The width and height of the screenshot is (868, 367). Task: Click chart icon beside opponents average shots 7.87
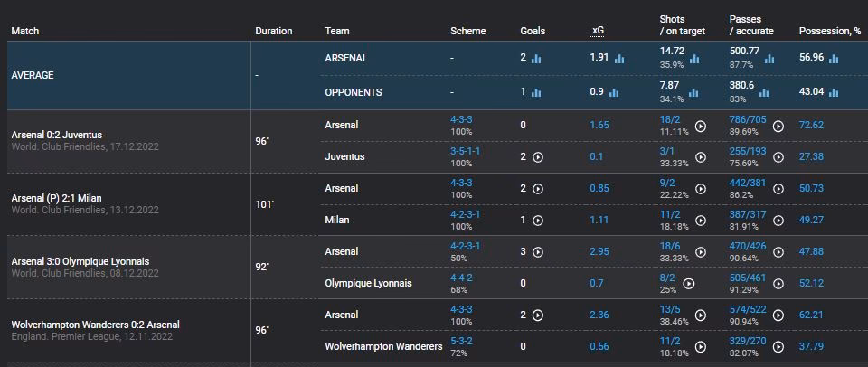[x=694, y=92]
